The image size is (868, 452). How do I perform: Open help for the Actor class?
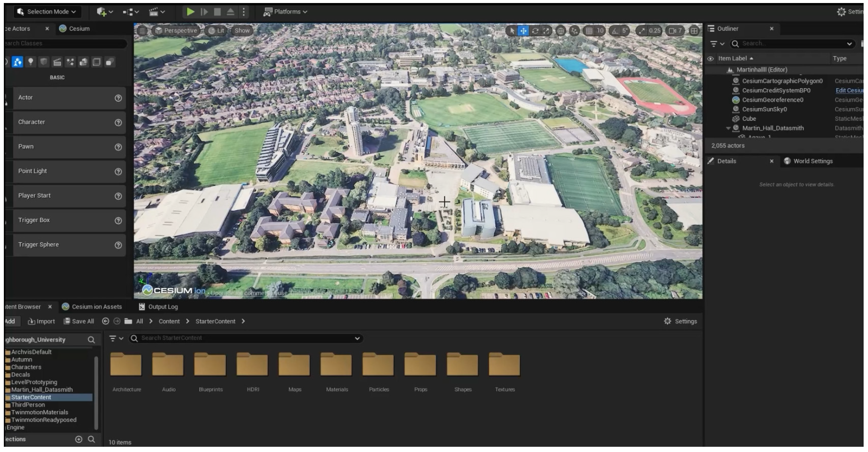pyautogui.click(x=118, y=98)
